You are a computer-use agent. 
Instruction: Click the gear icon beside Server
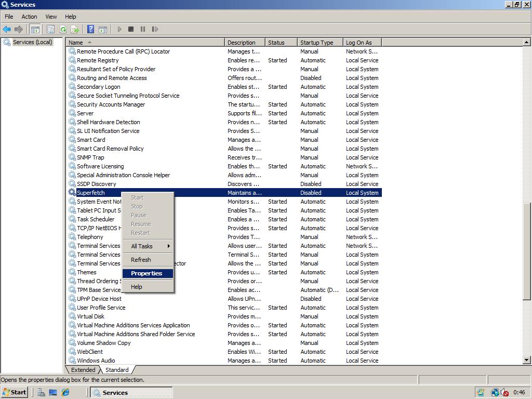point(72,113)
